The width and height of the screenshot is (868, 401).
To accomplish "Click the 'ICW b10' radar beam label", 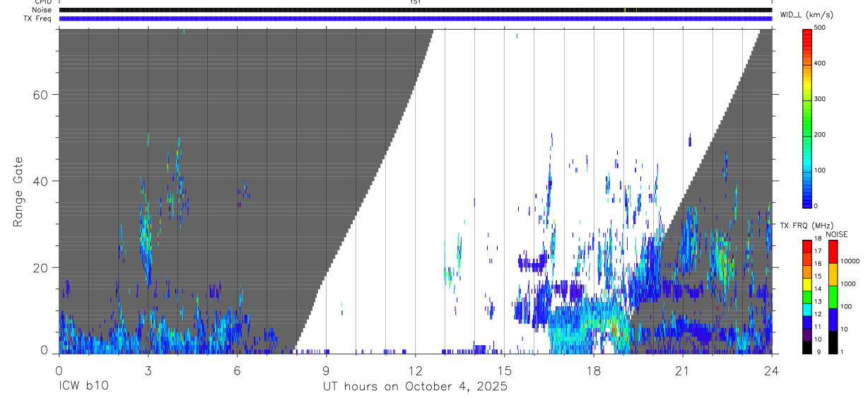I will [83, 386].
